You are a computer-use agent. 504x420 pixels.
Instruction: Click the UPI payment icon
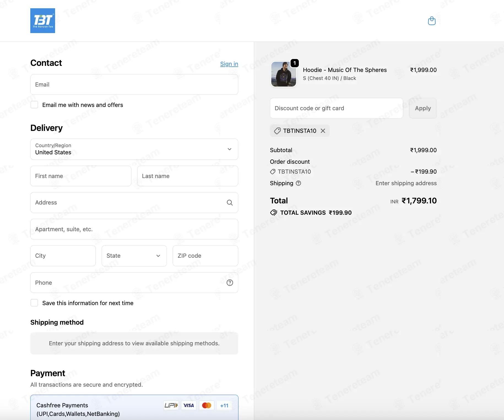(171, 405)
